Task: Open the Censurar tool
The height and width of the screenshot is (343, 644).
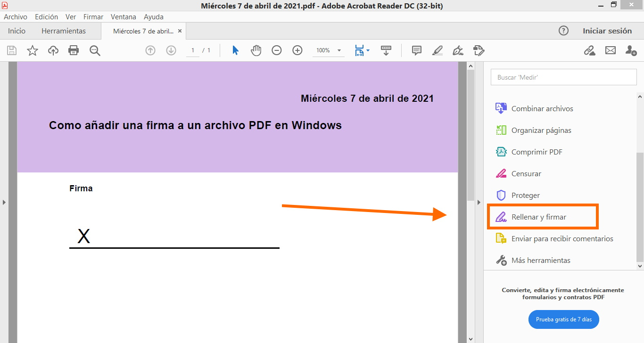Action: pos(518,173)
